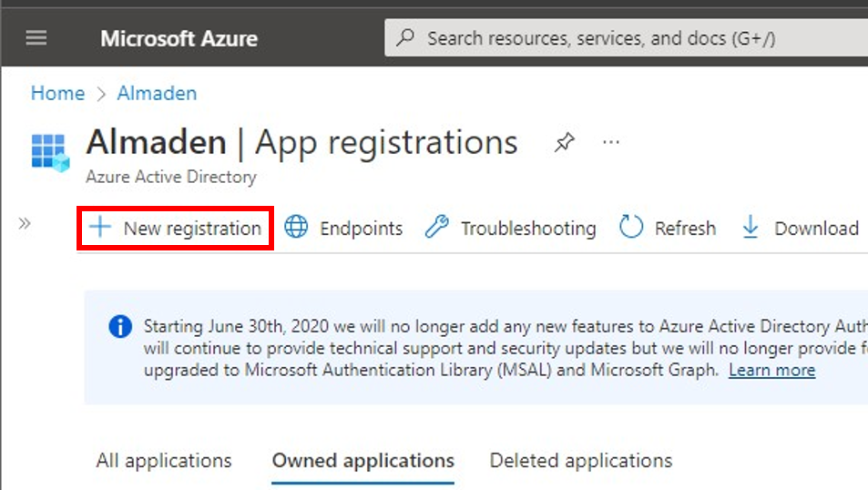The width and height of the screenshot is (868, 490).
Task: Pin the App registrations blade
Action: pyautogui.click(x=565, y=143)
